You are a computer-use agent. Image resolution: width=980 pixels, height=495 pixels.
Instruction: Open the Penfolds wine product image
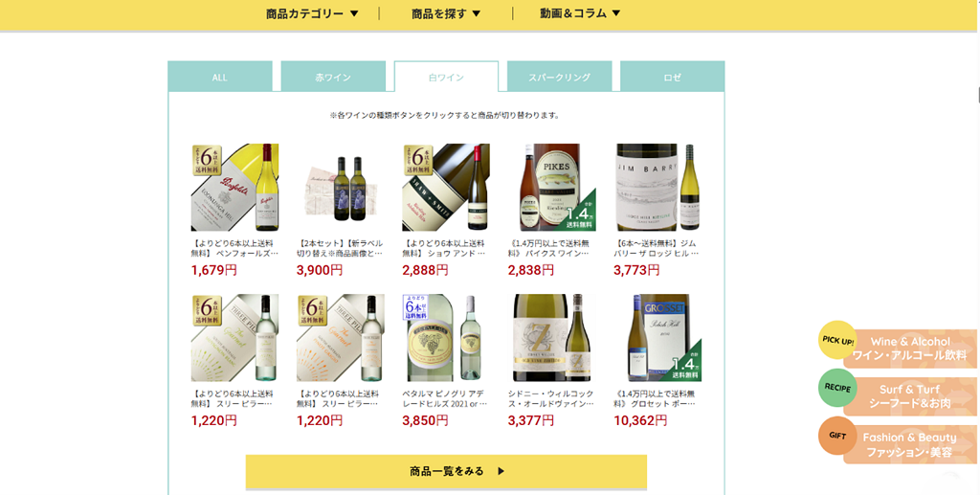[235, 188]
